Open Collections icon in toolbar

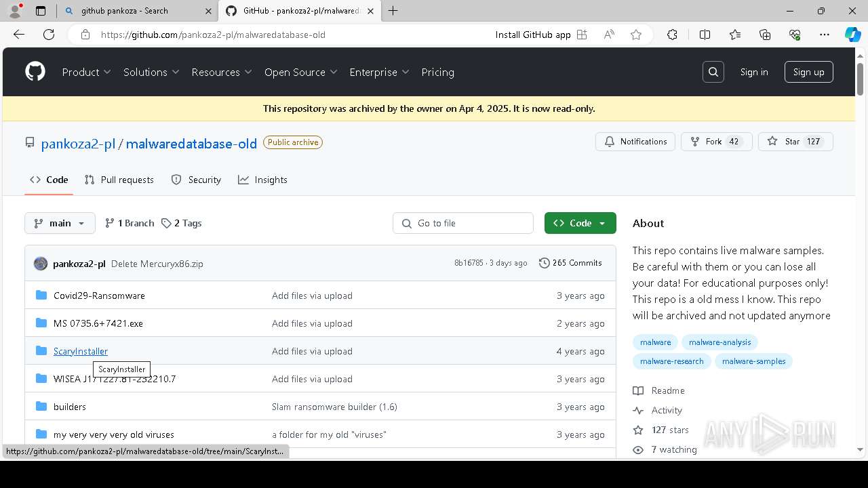click(765, 35)
